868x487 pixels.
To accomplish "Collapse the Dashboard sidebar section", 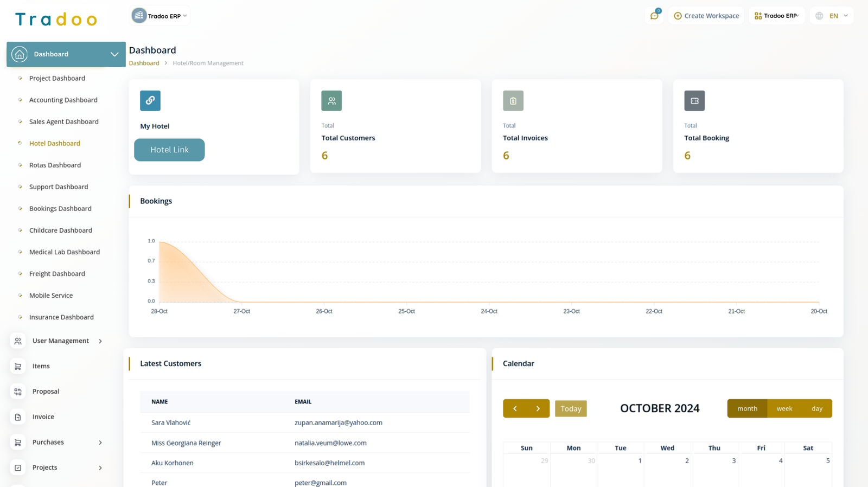I will click(114, 54).
